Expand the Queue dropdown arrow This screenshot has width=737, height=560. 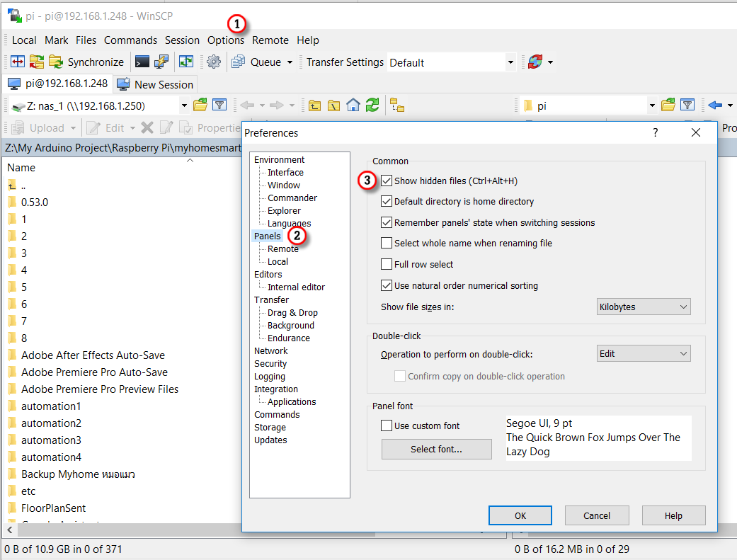click(x=290, y=62)
